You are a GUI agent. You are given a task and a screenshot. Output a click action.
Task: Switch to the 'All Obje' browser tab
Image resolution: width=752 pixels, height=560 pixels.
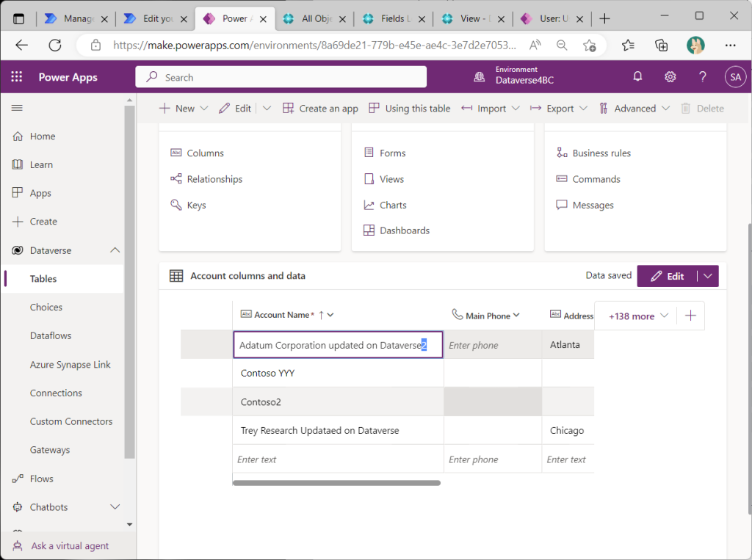click(x=316, y=18)
